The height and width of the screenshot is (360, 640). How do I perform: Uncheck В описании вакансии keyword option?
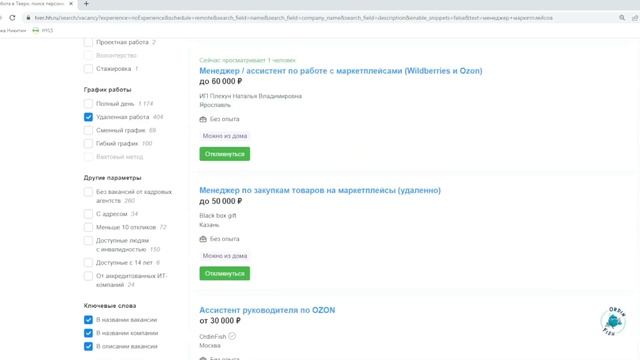[x=88, y=347]
